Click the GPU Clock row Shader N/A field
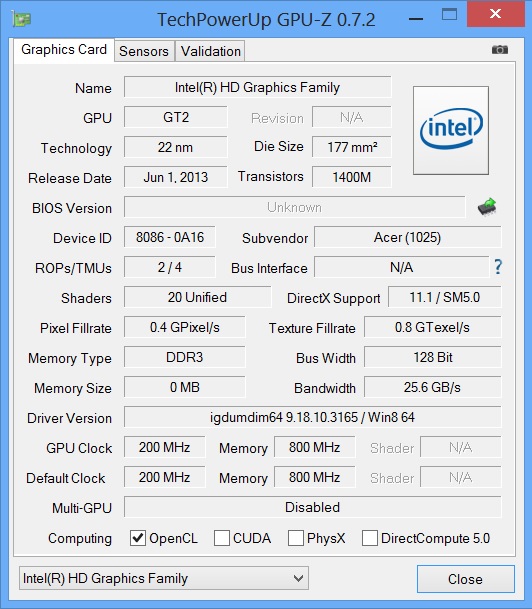This screenshot has height=609, width=532. [x=461, y=447]
